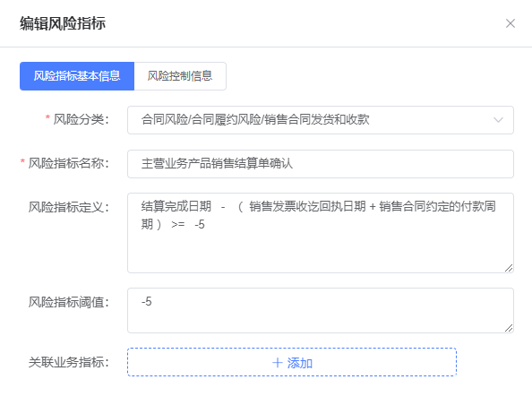
Task: Click the resize handle of the 风险指标定义 textarea
Action: click(x=509, y=268)
